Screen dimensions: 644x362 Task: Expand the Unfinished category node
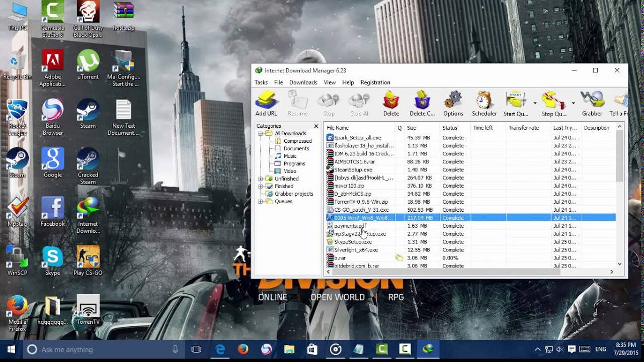[261, 178]
